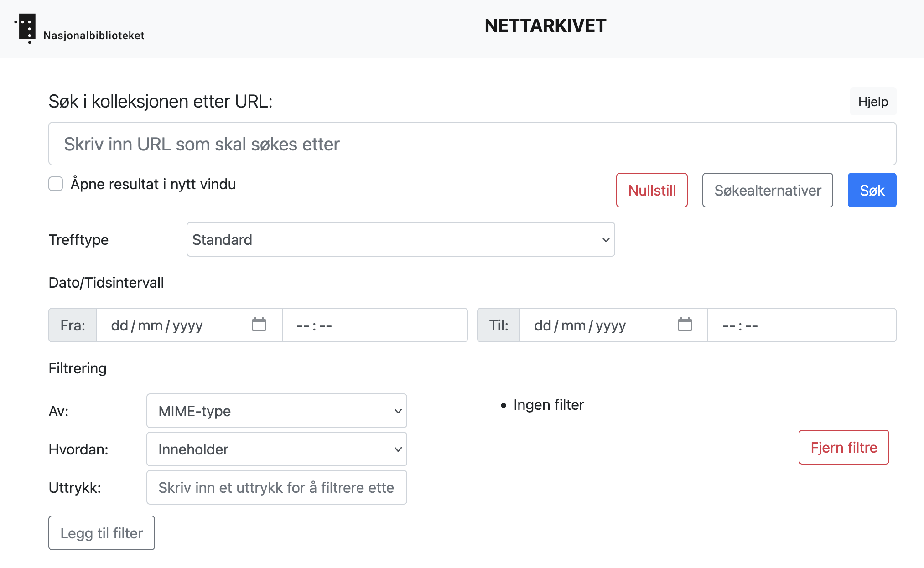The height and width of the screenshot is (568, 924).
Task: Toggle the Åpne resultat i nytt vindu checkbox
Action: [56, 184]
